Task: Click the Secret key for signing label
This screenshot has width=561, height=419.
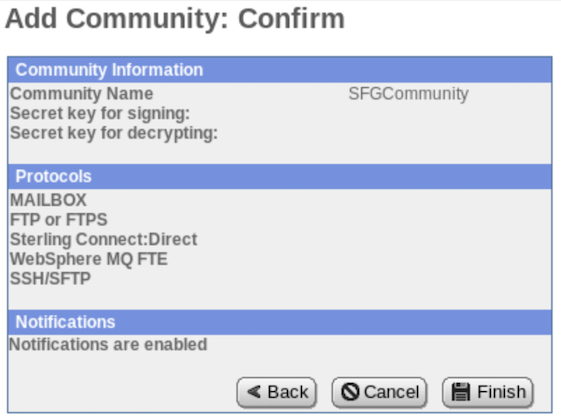Action: tap(100, 114)
